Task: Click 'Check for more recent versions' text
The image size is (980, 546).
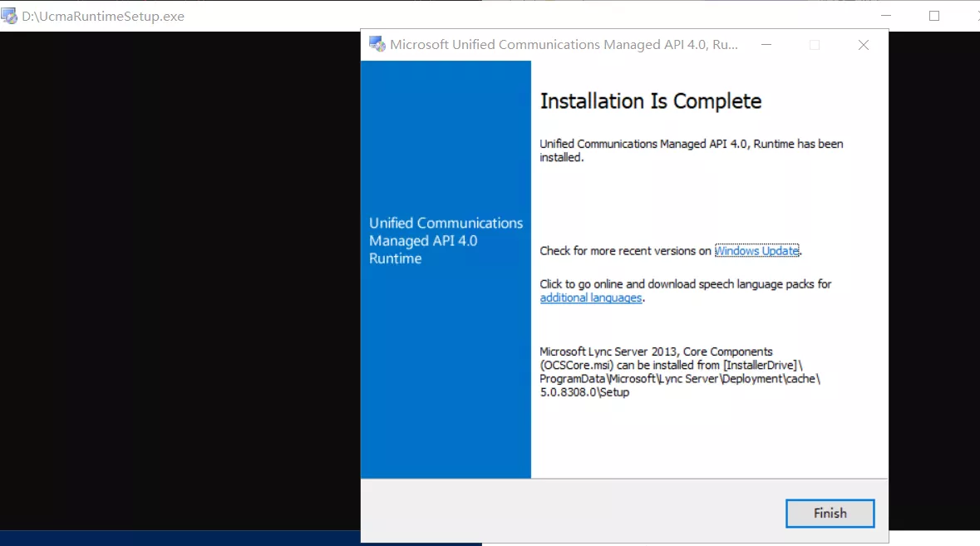Action: coord(625,251)
